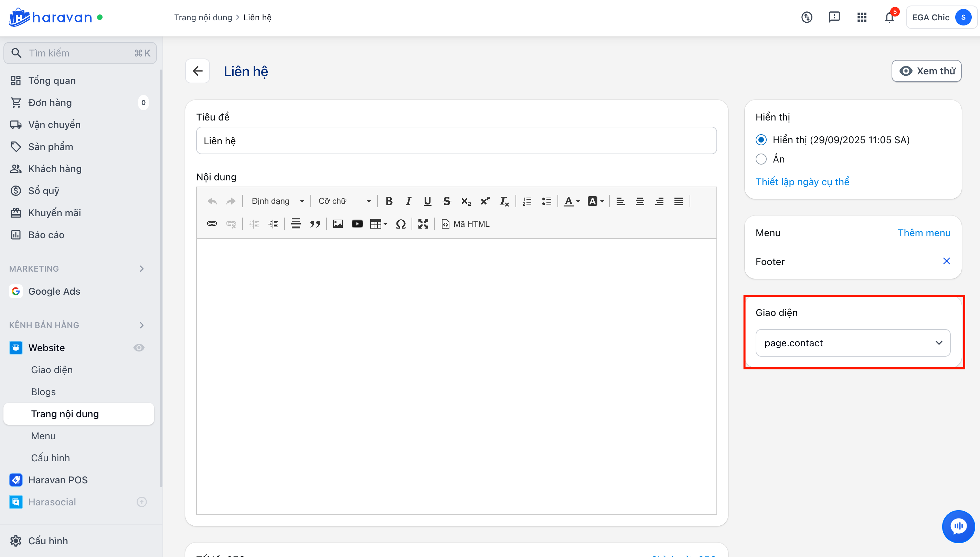This screenshot has width=980, height=557.
Task: Apply blockquote formatting
Action: click(315, 224)
